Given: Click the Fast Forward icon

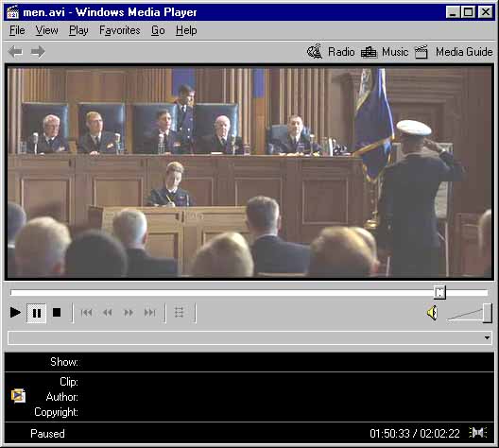Looking at the screenshot, I should pos(129,313).
